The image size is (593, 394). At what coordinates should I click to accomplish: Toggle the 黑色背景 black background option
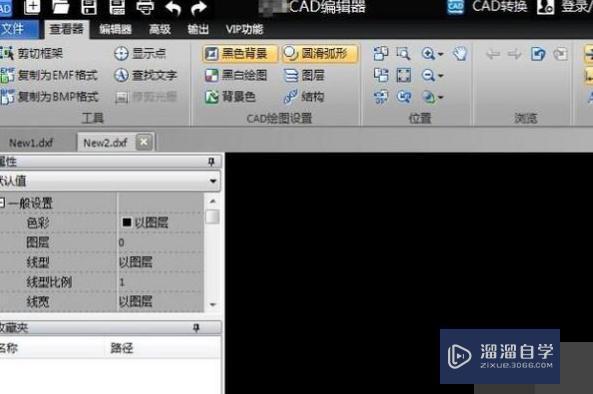tap(240, 53)
